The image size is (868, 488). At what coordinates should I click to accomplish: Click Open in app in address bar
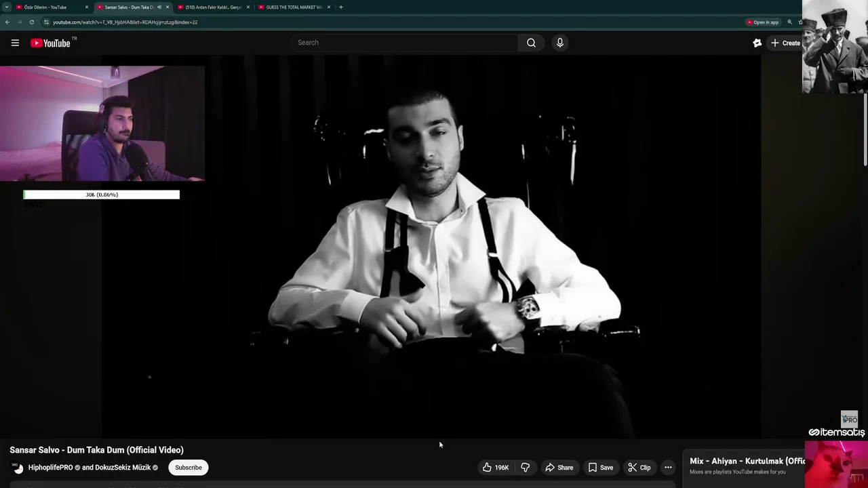click(x=762, y=22)
